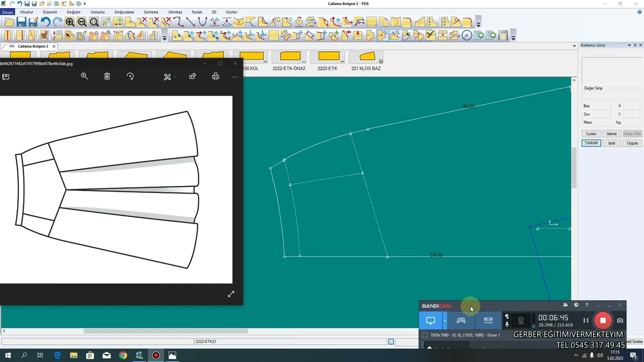Open the Oluştur menu
This screenshot has width=644, height=362.
(27, 12)
